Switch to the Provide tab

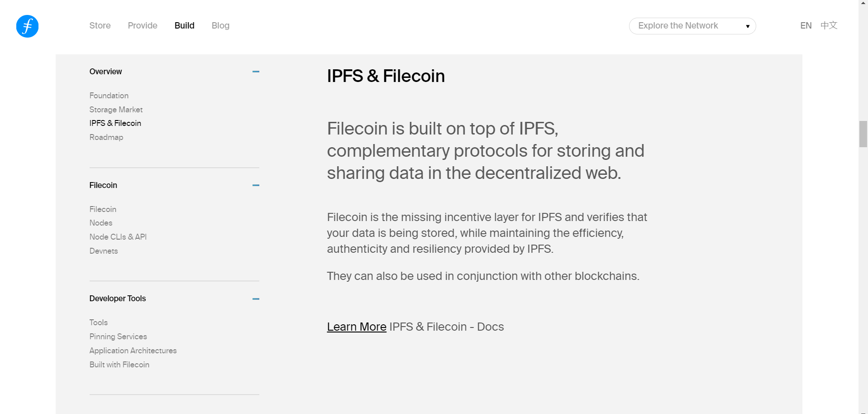(142, 25)
